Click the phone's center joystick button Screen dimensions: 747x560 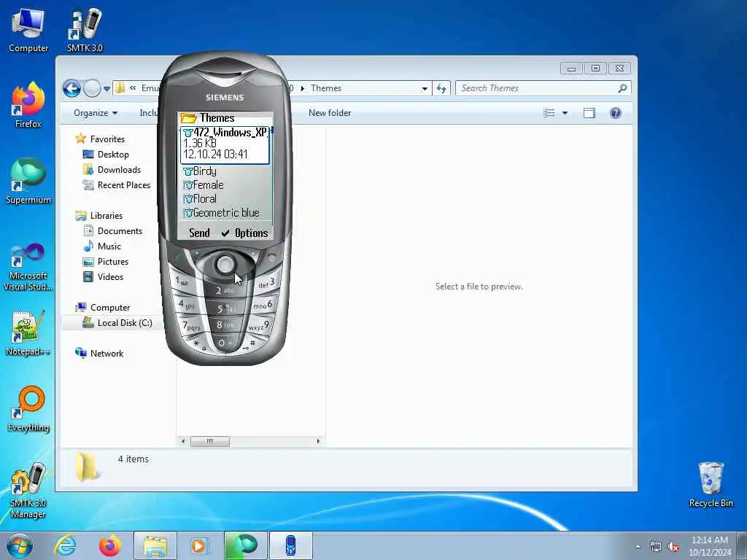pyautogui.click(x=225, y=264)
